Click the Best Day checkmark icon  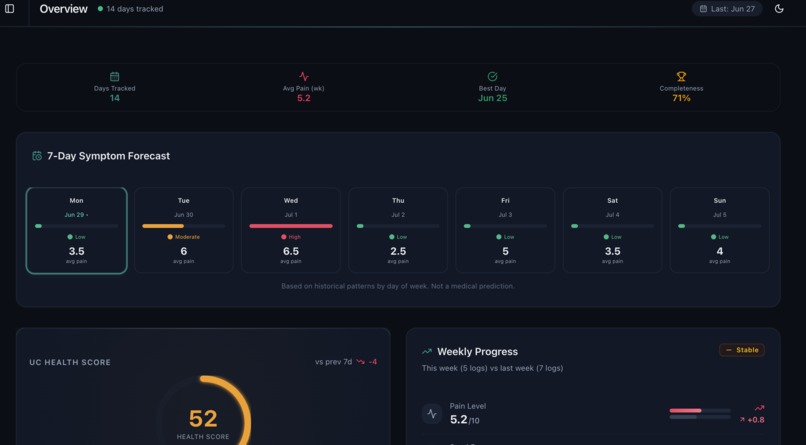click(492, 77)
